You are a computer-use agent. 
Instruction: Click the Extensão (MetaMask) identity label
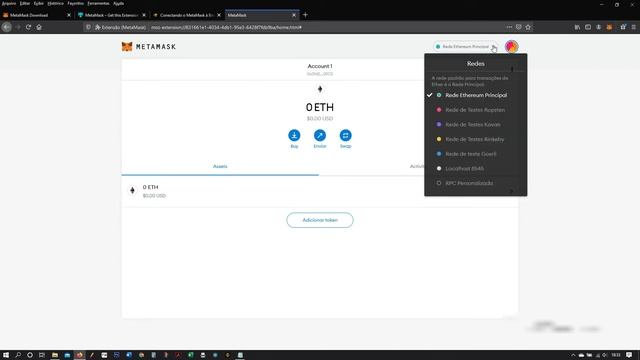[121, 27]
